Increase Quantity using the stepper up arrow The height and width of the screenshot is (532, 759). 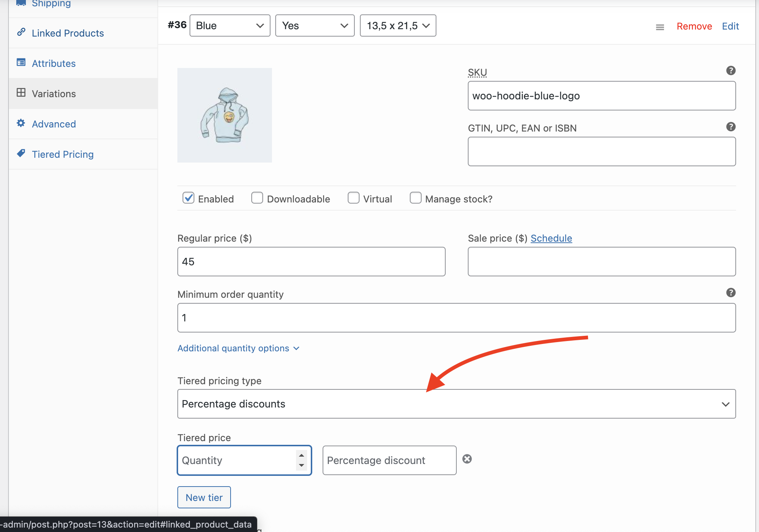coord(302,456)
